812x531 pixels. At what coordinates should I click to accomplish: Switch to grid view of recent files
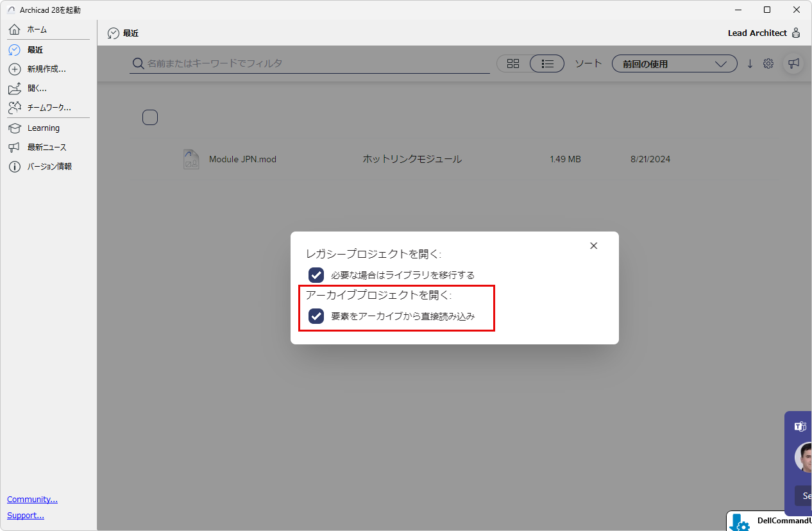[512, 63]
